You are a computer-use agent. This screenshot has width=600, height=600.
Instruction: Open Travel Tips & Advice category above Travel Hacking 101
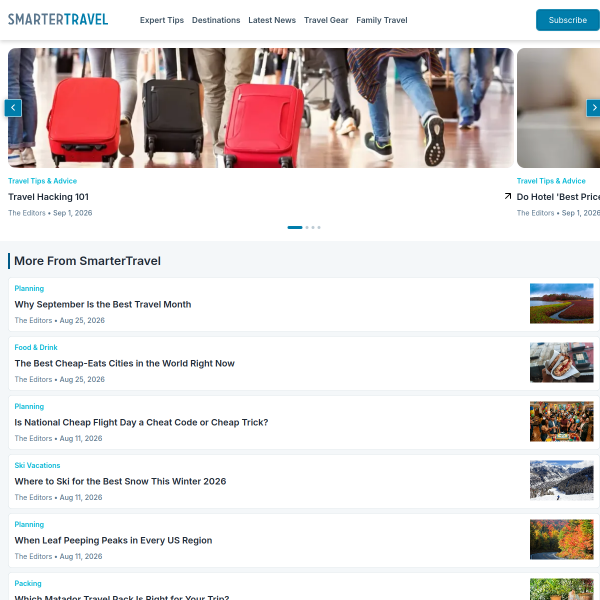[x=42, y=181]
